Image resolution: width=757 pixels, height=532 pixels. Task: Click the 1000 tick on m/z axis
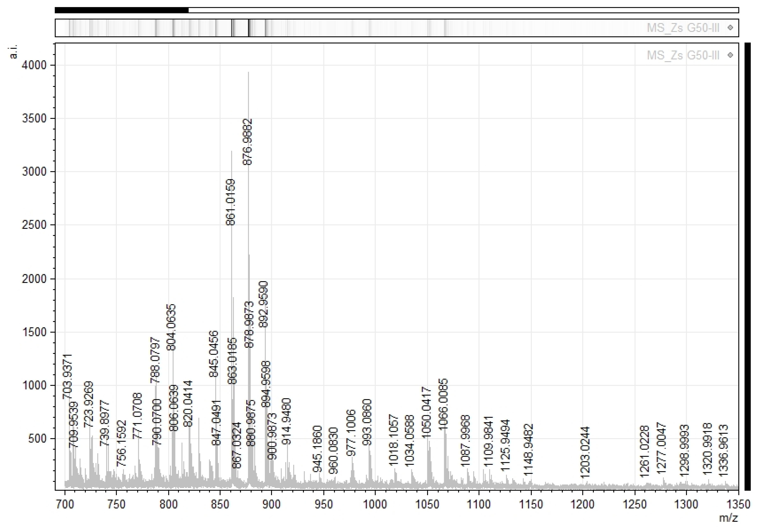(x=375, y=504)
